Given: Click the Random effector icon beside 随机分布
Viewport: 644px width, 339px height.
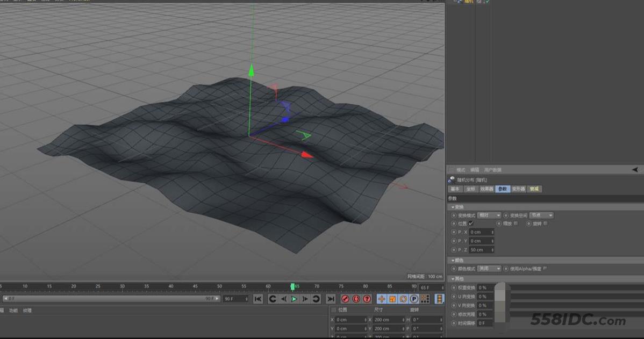Looking at the screenshot, I should click(x=452, y=180).
